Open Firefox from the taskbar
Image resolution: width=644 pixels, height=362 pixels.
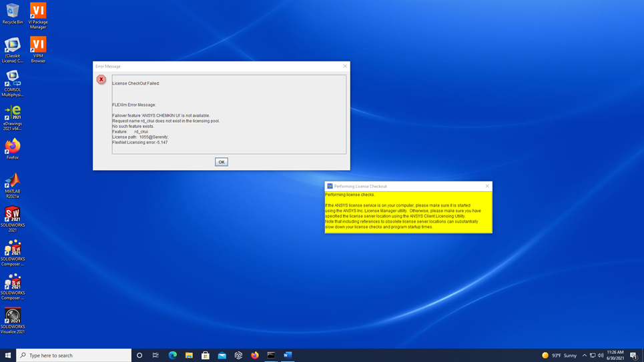255,355
